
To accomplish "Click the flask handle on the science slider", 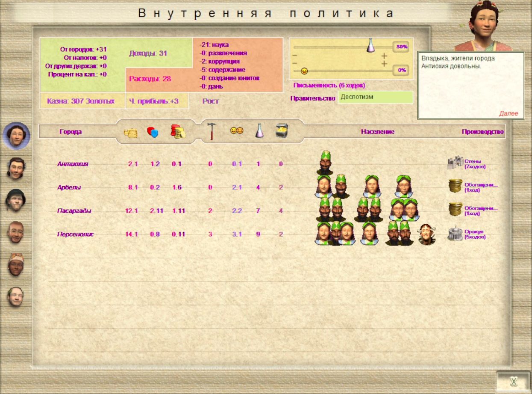I will 370,45.
